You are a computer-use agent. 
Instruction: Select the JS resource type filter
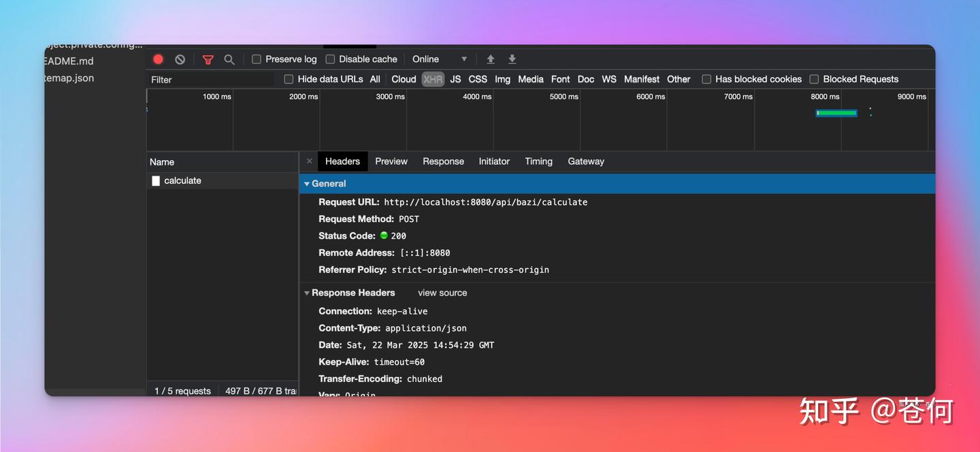(x=455, y=79)
